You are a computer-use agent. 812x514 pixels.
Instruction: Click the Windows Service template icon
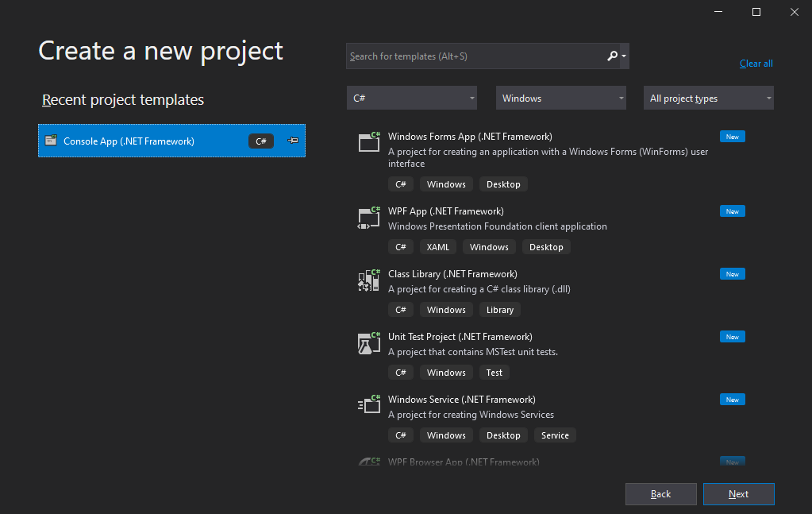click(369, 404)
